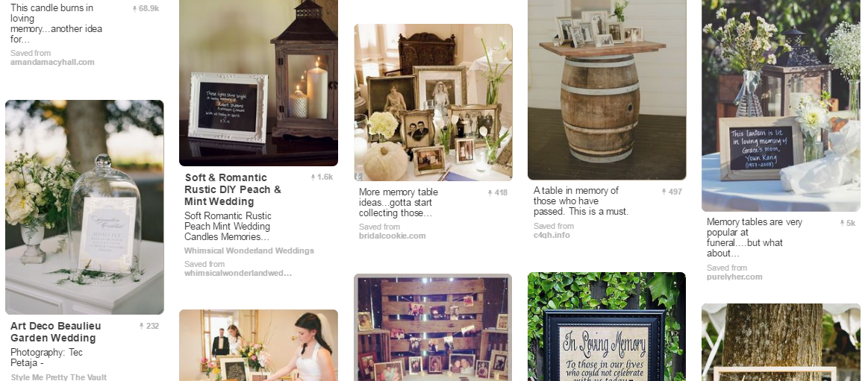Click the 418 pin count icon
Viewport: 868px width, 381px height.
[x=490, y=193]
